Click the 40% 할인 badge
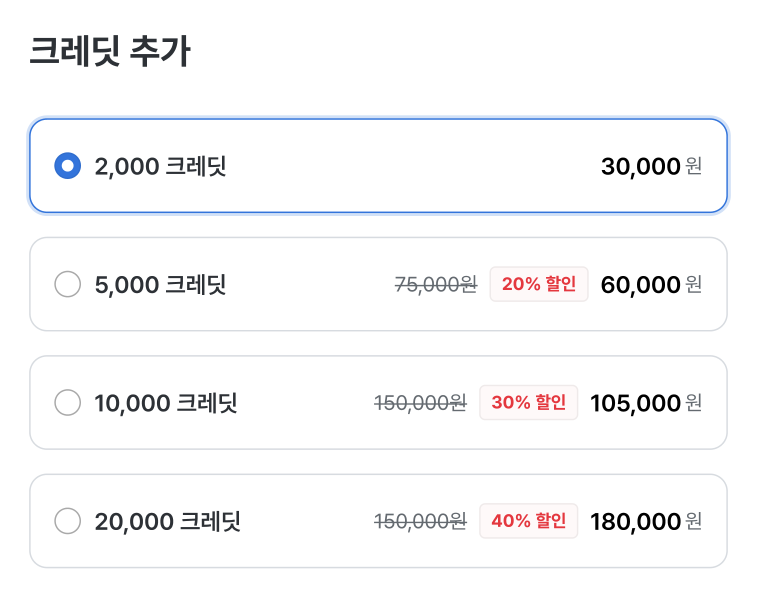 [528, 521]
